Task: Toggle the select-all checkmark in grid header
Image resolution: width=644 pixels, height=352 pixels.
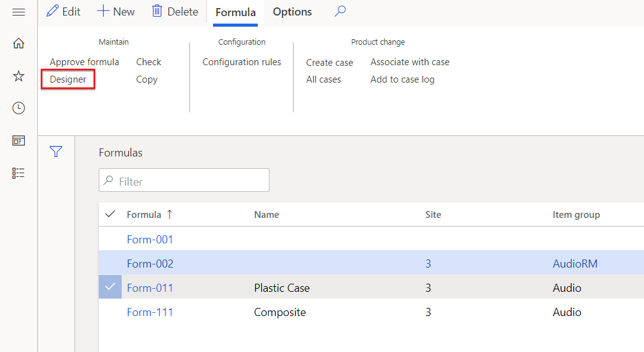Action: [110, 214]
